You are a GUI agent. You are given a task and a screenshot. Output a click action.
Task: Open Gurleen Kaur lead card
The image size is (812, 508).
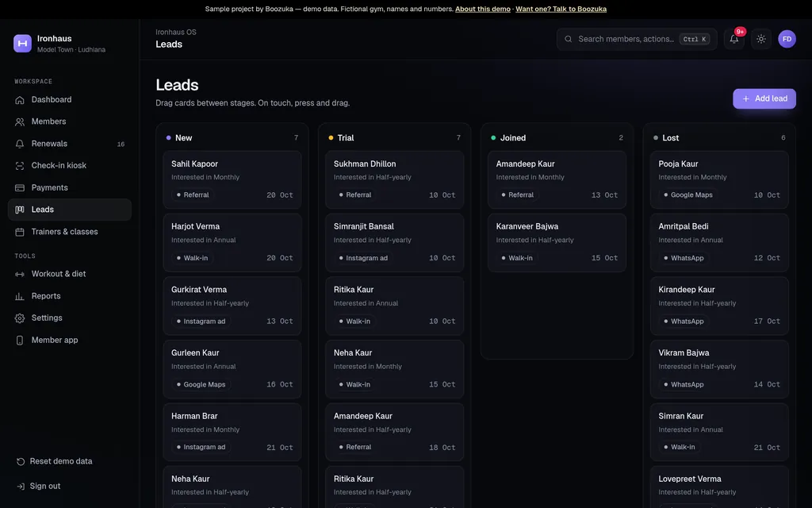coord(232,369)
